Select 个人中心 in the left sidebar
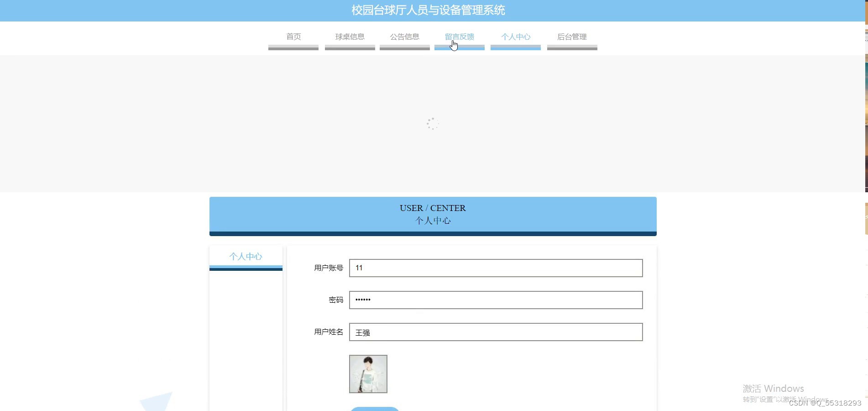 [246, 257]
